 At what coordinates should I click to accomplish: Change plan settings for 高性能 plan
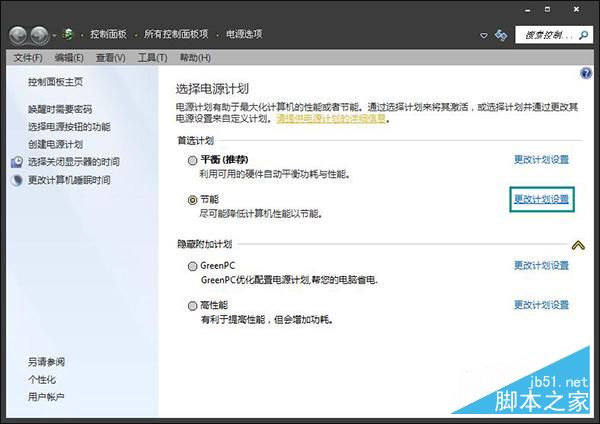pyautogui.click(x=541, y=305)
